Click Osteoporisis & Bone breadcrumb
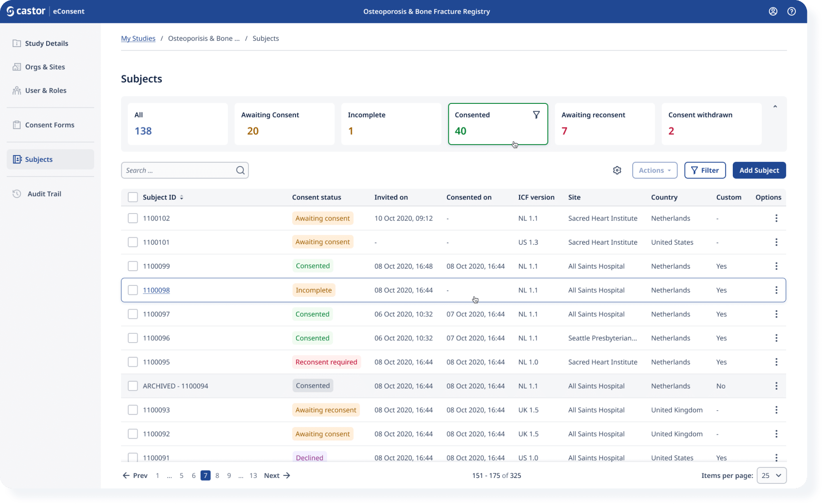The width and height of the screenshot is (823, 504). click(x=204, y=38)
